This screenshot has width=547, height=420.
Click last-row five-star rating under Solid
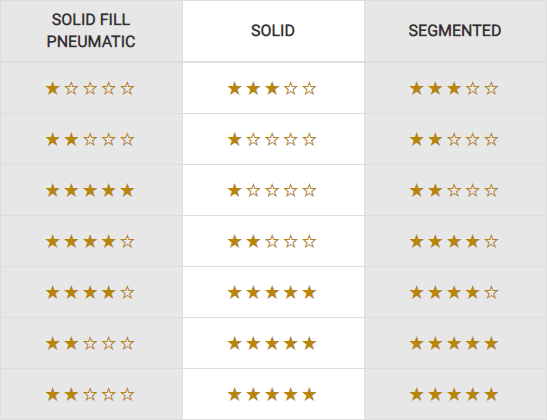pos(272,395)
